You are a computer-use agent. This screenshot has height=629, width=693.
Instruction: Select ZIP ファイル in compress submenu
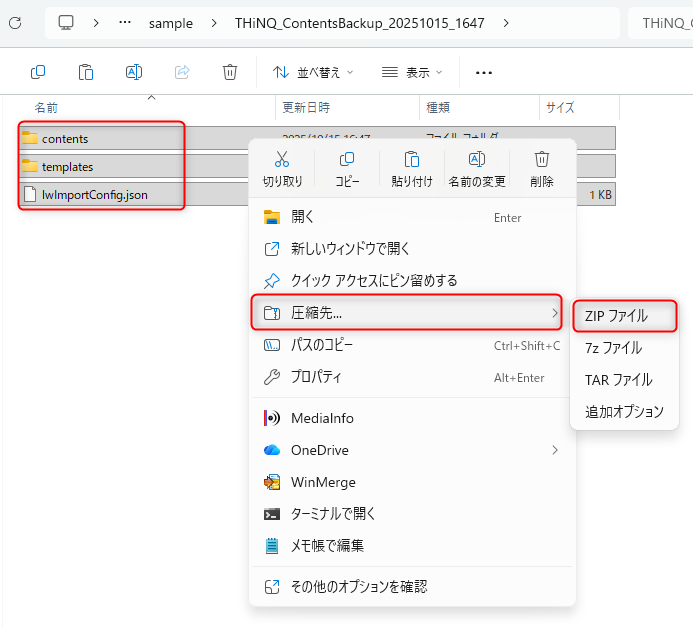pos(624,316)
